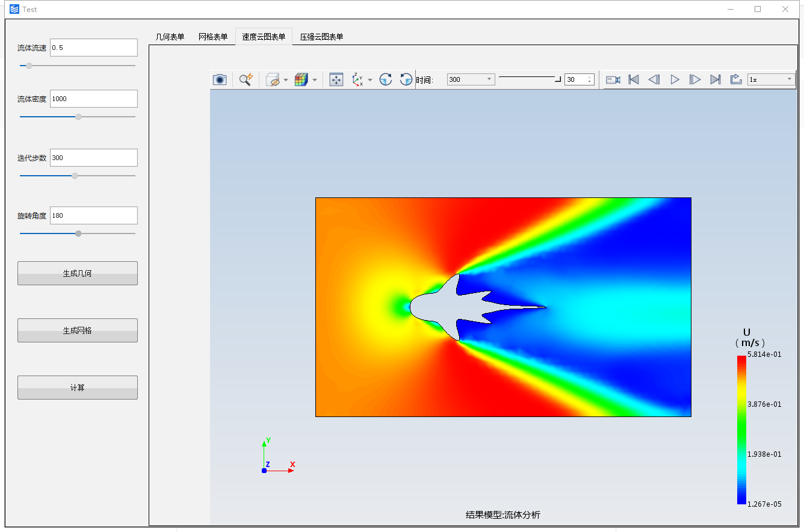Open the 压强云图表单 tab
The height and width of the screenshot is (532, 804).
click(x=322, y=37)
